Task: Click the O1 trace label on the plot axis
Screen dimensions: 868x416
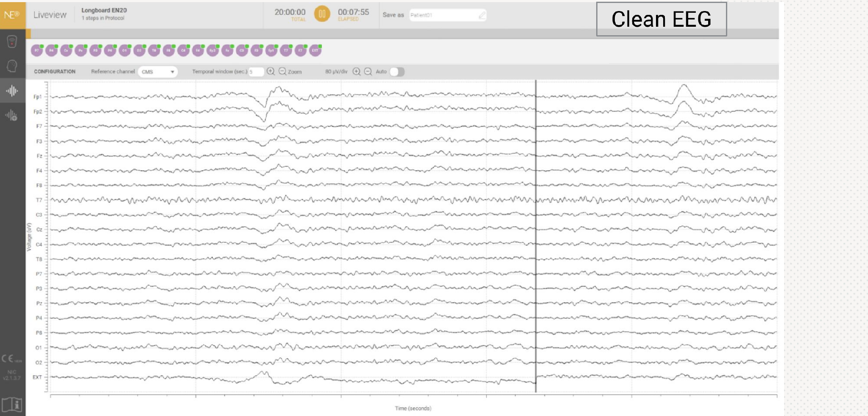Action: pyautogui.click(x=39, y=348)
